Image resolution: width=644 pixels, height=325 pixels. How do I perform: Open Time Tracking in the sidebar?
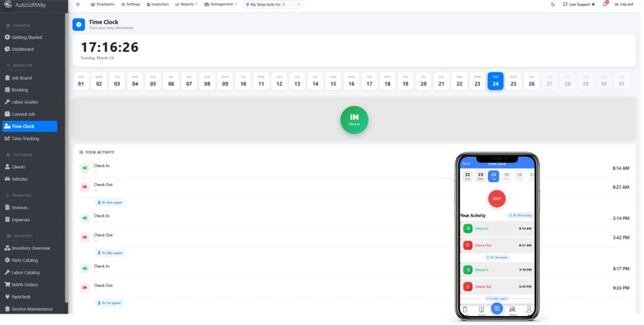click(x=25, y=139)
